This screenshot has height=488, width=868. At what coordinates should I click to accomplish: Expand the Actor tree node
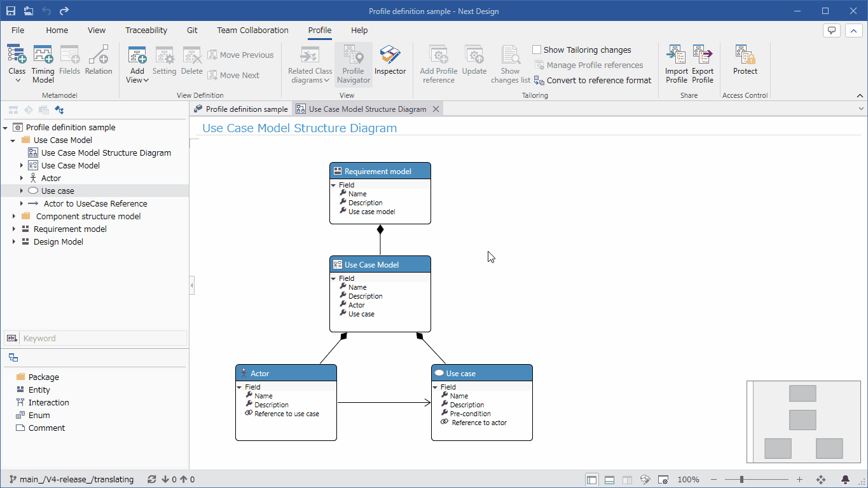pos(21,179)
